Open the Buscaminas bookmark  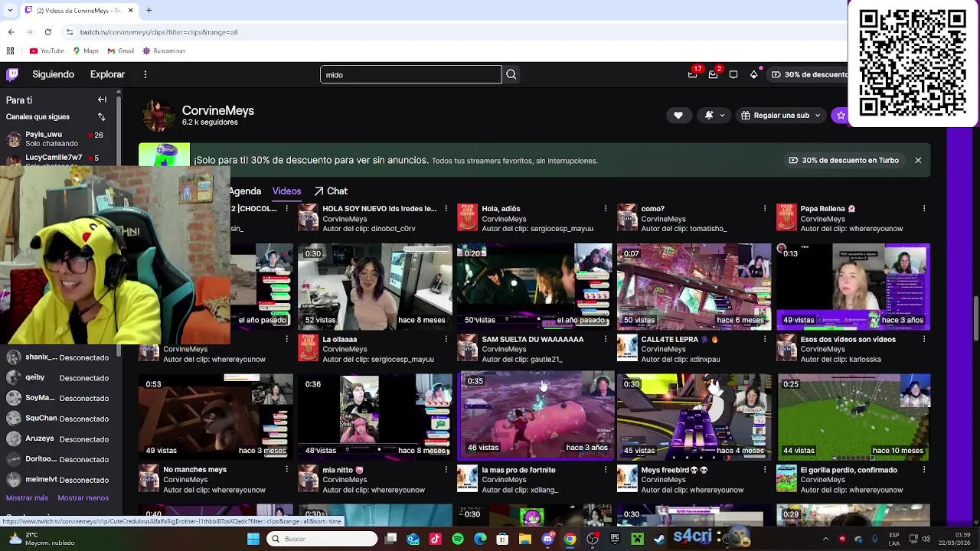pyautogui.click(x=164, y=51)
